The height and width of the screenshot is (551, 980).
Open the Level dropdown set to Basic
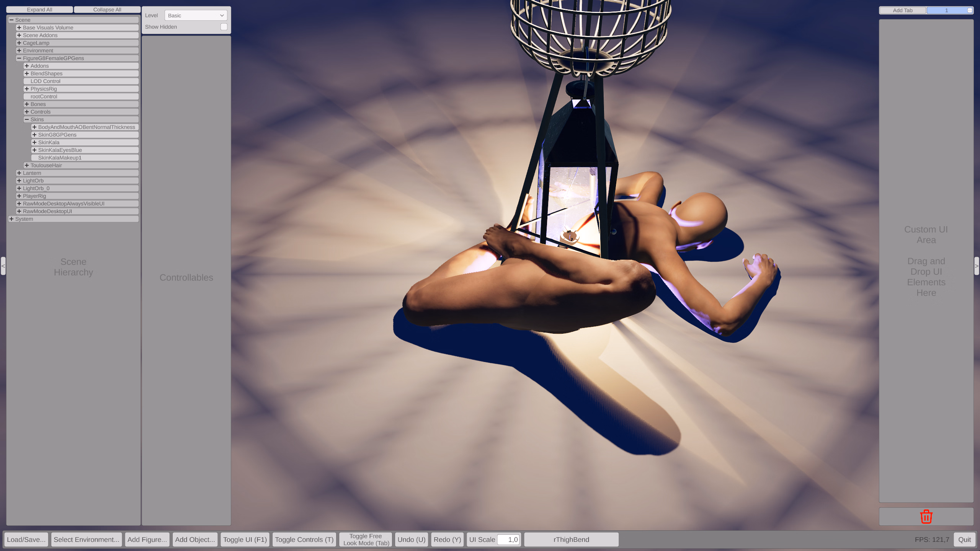tap(196, 15)
